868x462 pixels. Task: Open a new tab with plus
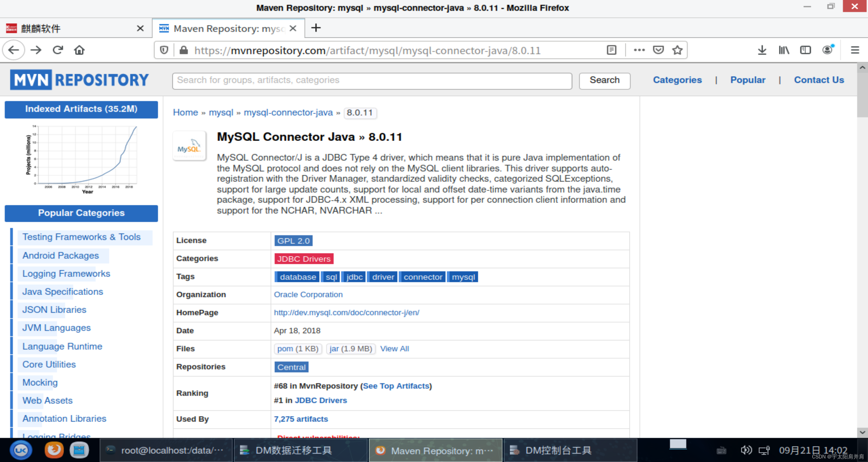(316, 28)
